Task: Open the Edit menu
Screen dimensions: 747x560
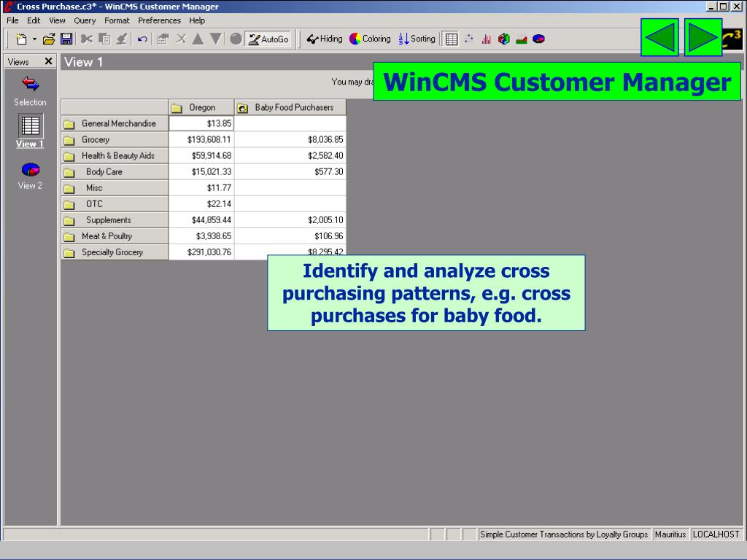Action: click(34, 20)
